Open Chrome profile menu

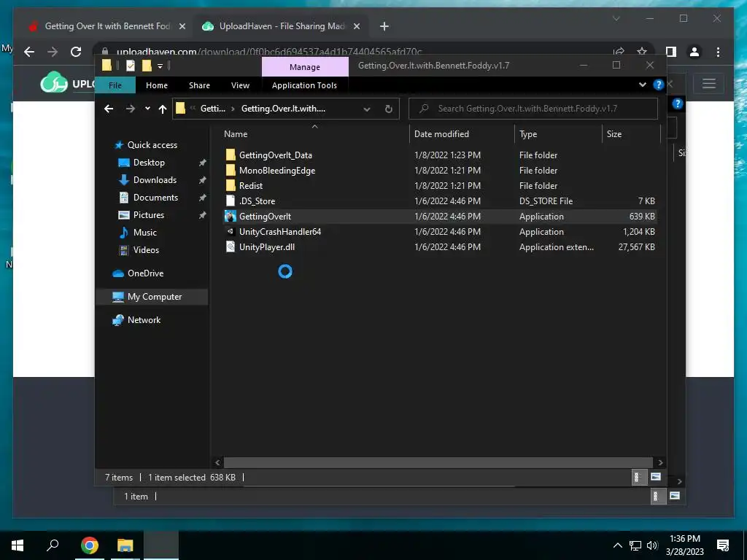[x=694, y=52]
